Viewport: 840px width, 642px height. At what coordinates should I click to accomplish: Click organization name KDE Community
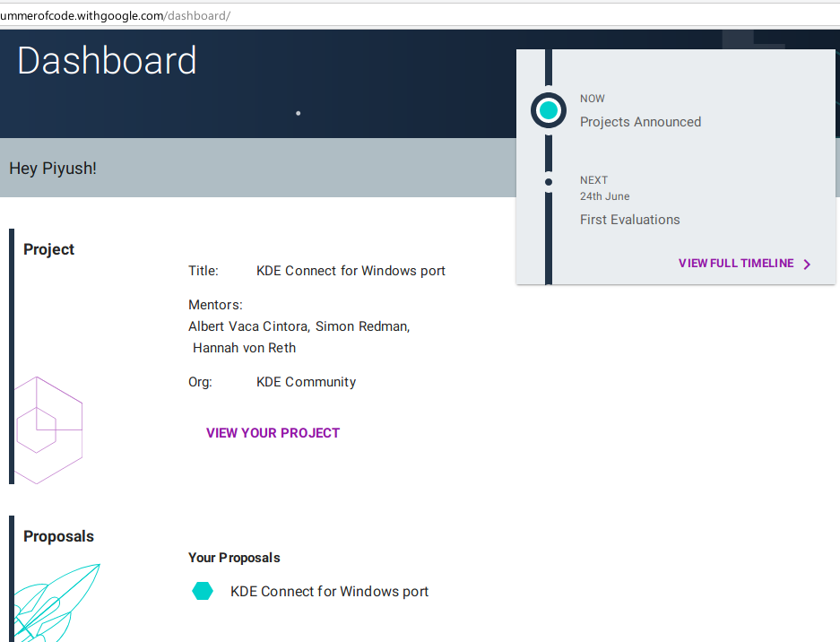pyautogui.click(x=306, y=382)
